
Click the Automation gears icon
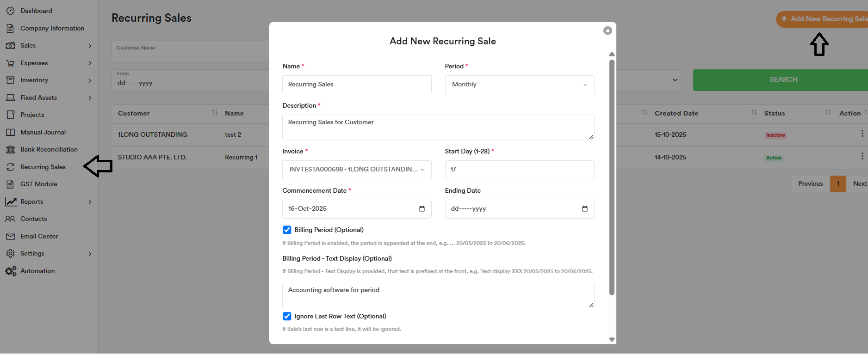(11, 271)
